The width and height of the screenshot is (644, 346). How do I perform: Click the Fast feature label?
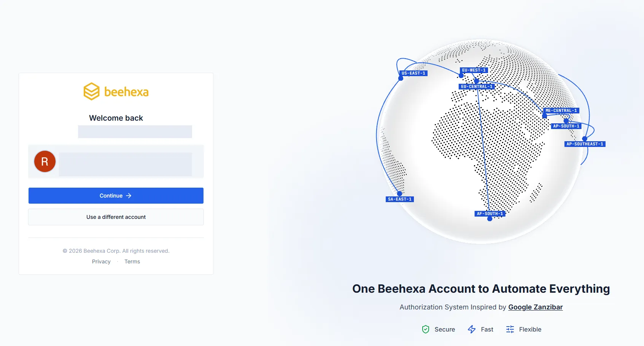coord(487,329)
